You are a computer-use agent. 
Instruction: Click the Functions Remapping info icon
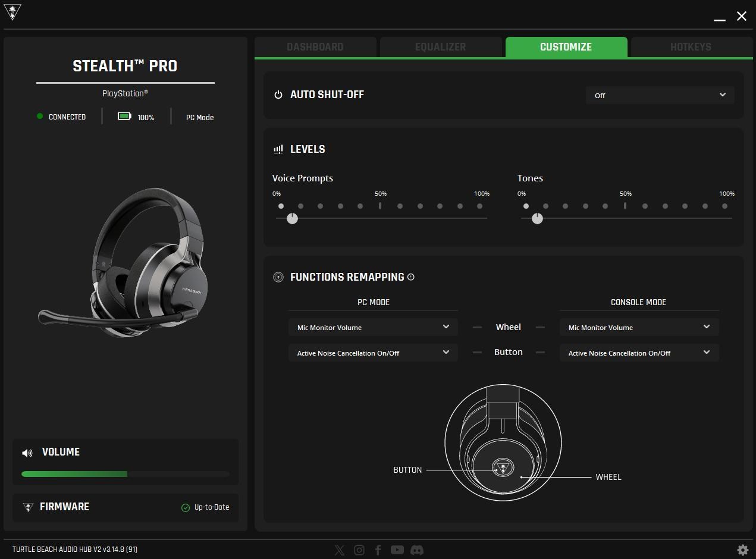(x=411, y=277)
